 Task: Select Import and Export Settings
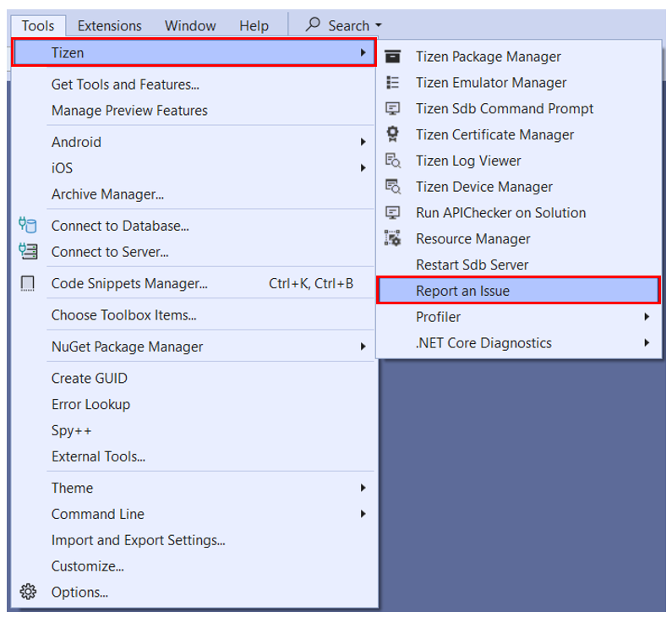click(x=138, y=540)
